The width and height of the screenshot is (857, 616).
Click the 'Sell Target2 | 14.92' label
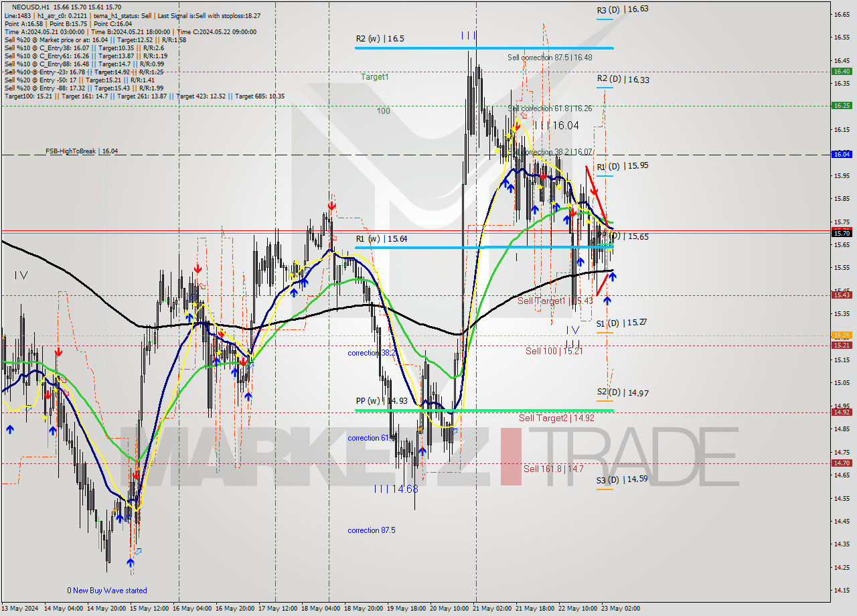[556, 418]
